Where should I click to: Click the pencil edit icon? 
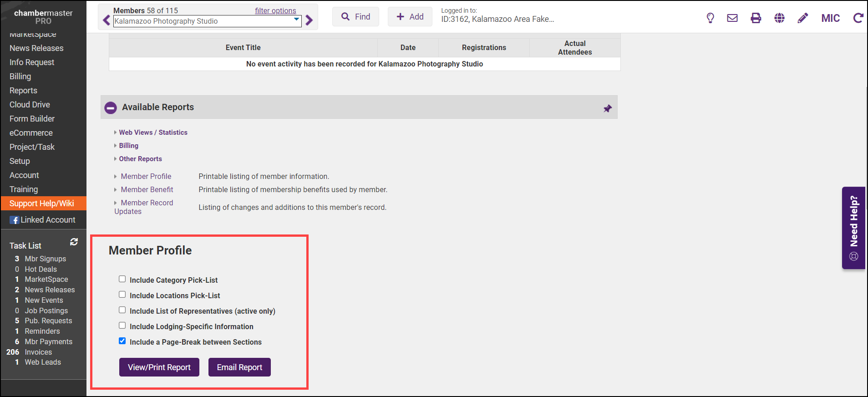[803, 18]
